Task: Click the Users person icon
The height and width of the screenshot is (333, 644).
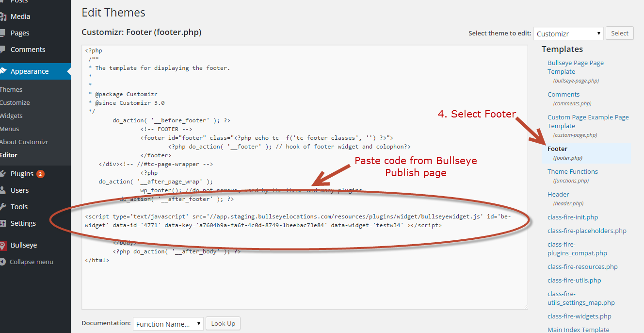Action: click(x=3, y=190)
